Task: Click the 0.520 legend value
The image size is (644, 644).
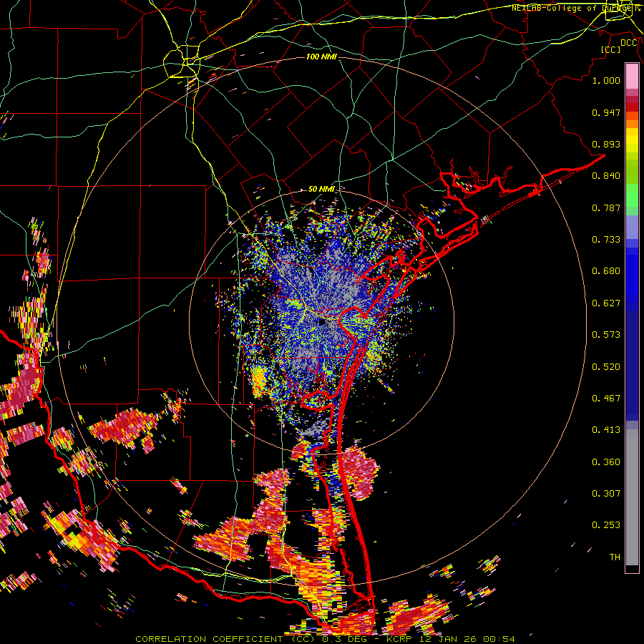Action: [606, 367]
